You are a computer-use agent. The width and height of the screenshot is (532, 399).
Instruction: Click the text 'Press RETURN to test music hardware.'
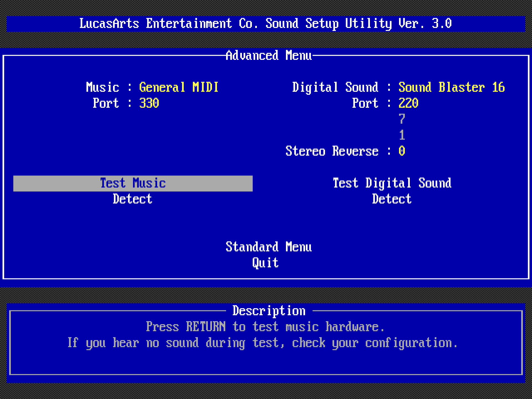(x=265, y=327)
